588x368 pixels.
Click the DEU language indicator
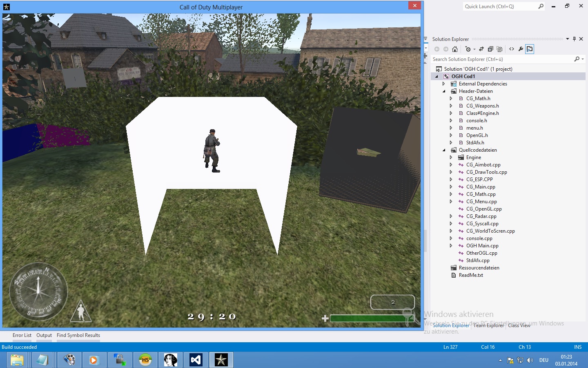pos(544,360)
